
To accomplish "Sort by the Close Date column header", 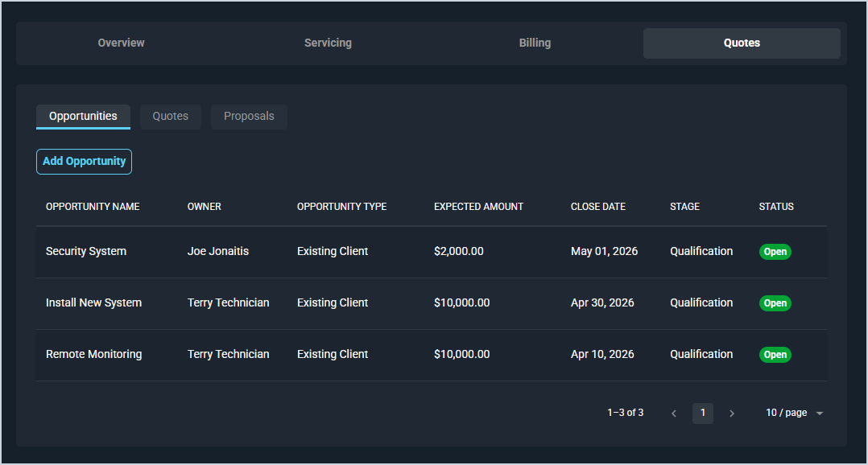I will pyautogui.click(x=598, y=207).
